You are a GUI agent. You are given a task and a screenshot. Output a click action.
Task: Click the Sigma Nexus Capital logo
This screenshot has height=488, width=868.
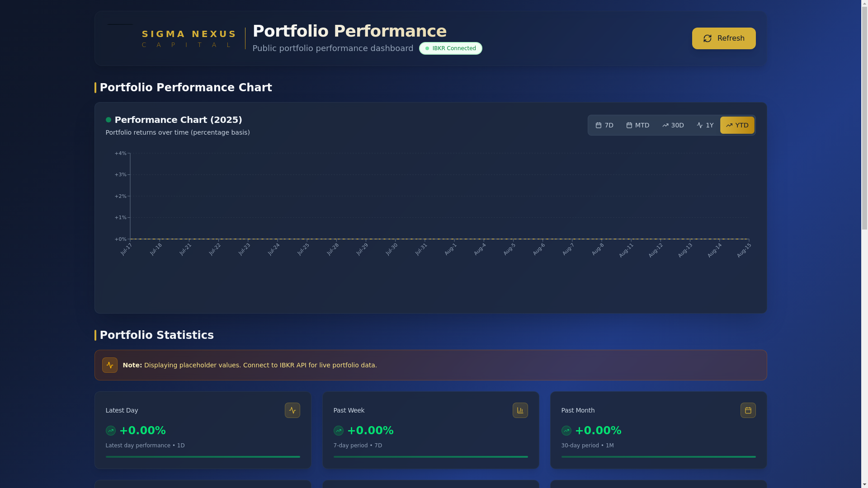pyautogui.click(x=172, y=38)
